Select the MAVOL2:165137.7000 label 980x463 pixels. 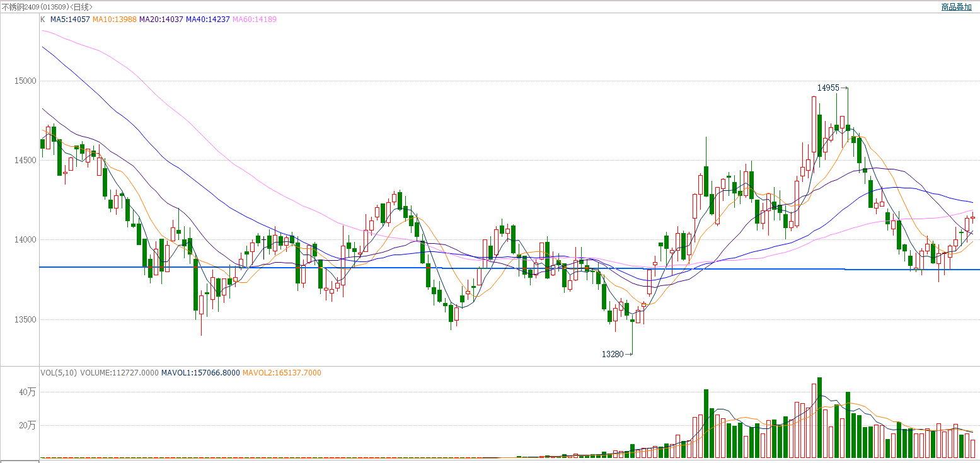282,373
